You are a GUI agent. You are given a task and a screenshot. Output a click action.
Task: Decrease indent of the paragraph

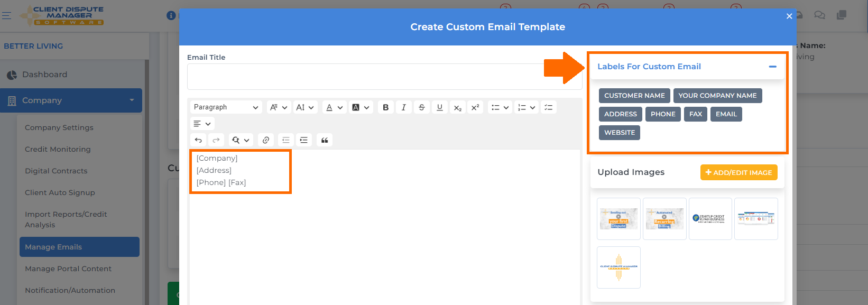(x=286, y=140)
